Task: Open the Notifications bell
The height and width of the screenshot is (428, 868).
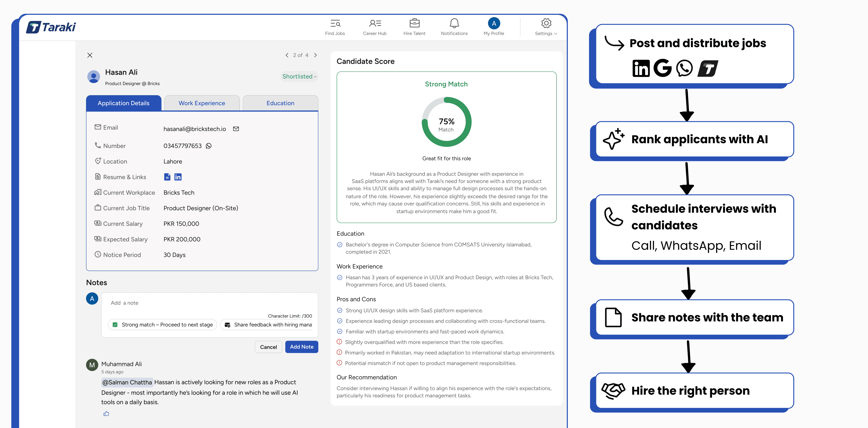Action: point(454,24)
